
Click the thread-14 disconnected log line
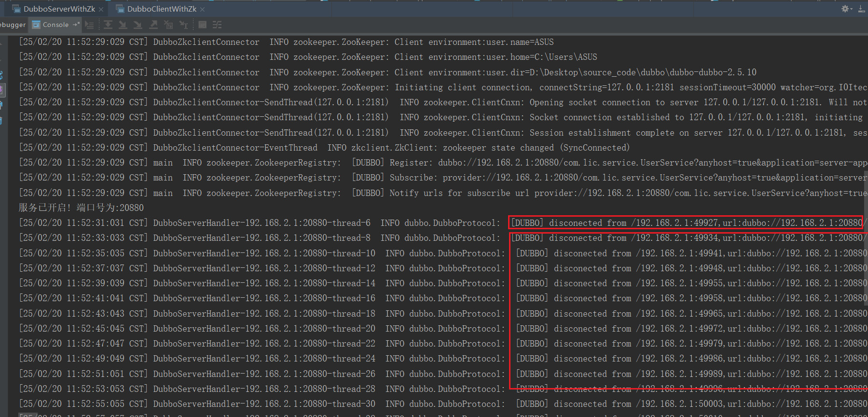443,283
